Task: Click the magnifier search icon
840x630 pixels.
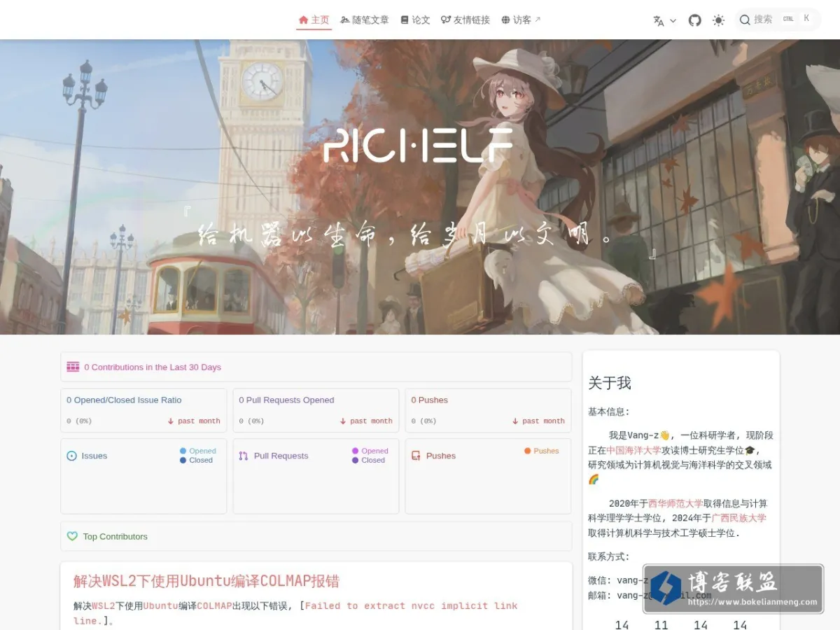Action: (x=745, y=20)
